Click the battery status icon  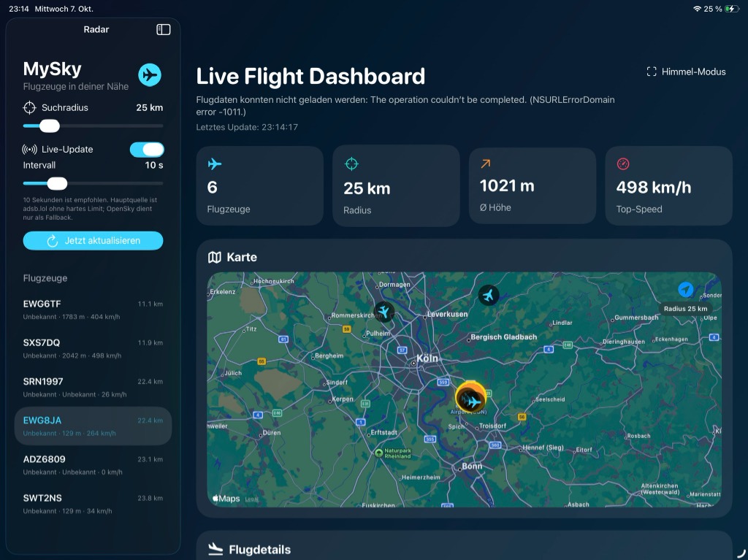click(x=732, y=9)
